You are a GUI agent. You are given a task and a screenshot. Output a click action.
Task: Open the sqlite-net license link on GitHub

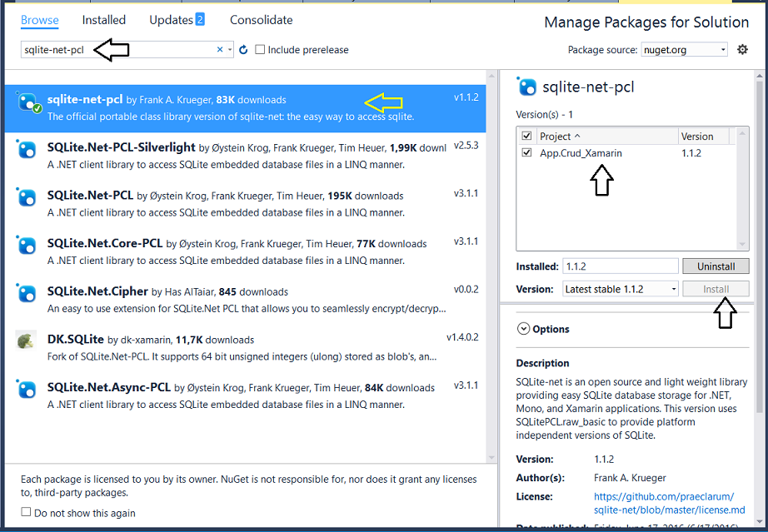pos(669,503)
